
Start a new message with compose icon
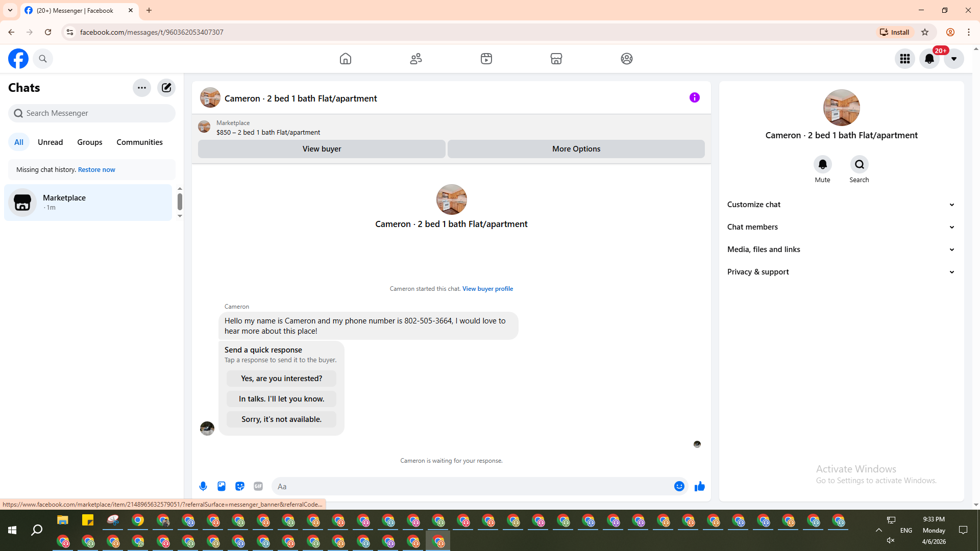[x=166, y=88]
